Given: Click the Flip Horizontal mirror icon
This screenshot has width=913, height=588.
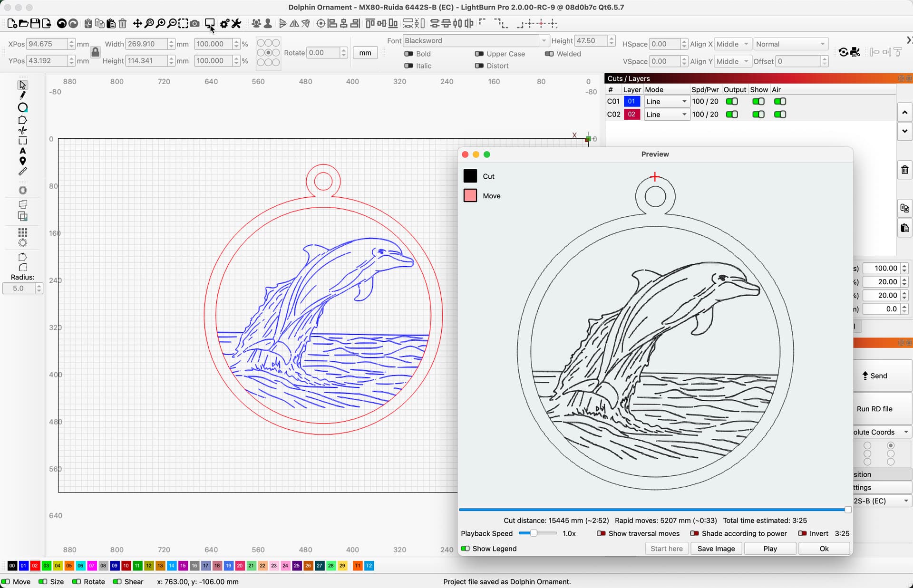Looking at the screenshot, I should pyautogui.click(x=294, y=23).
